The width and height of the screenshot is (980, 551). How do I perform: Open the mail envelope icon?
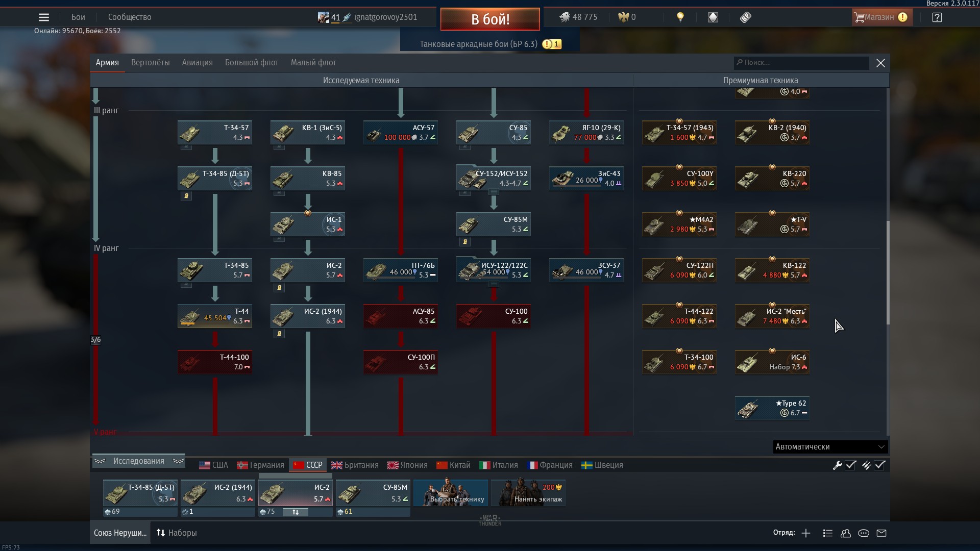tap(881, 533)
